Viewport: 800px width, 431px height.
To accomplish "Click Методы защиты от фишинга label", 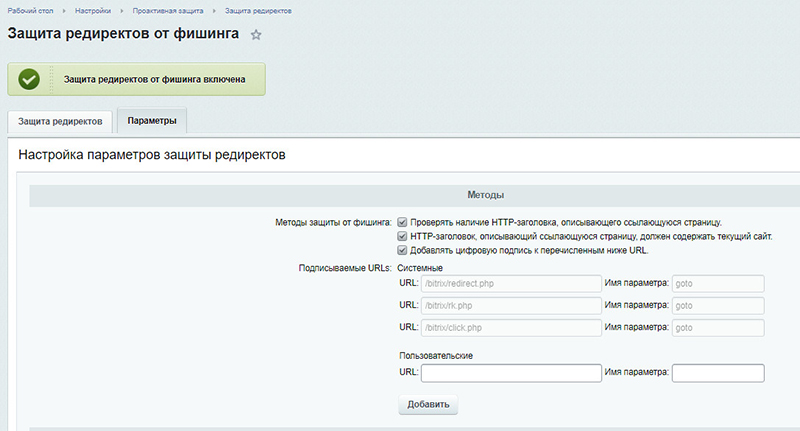I will tap(334, 222).
